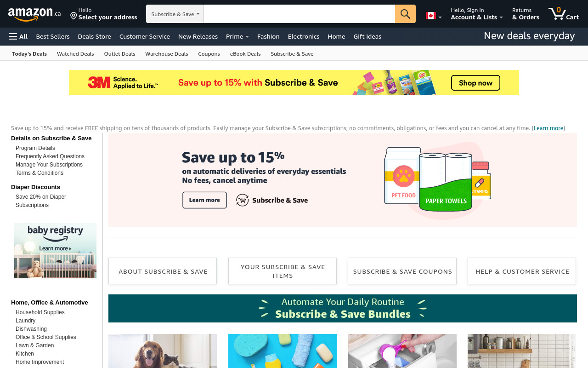
Task: Switch to the Watched Deals tab
Action: click(x=75, y=54)
